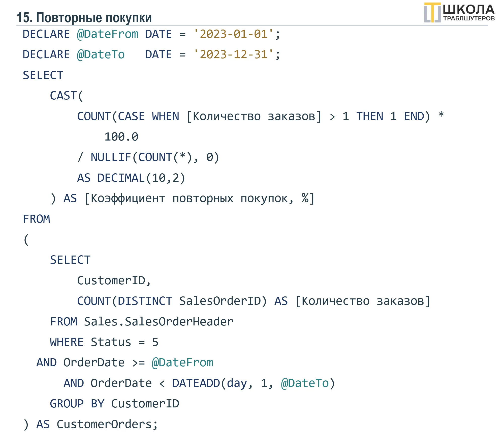Click 'DATEADD(day, 1, @DateTo)' expression
This screenshot has width=504, height=444.
pyautogui.click(x=254, y=383)
